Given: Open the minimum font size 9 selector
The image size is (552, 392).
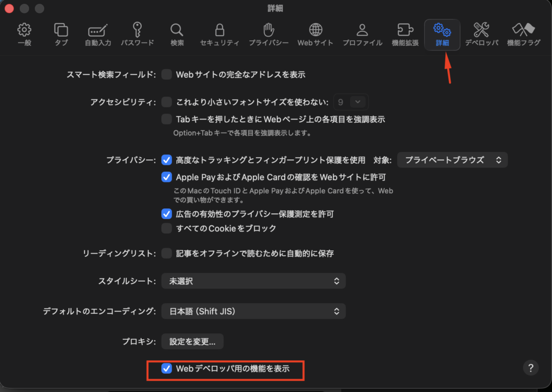Looking at the screenshot, I should point(350,101).
